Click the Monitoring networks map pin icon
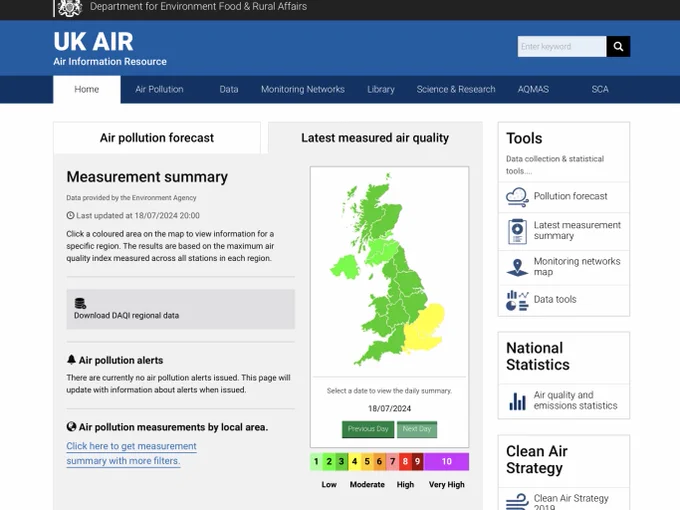Image resolution: width=680 pixels, height=510 pixels. pyautogui.click(x=517, y=268)
